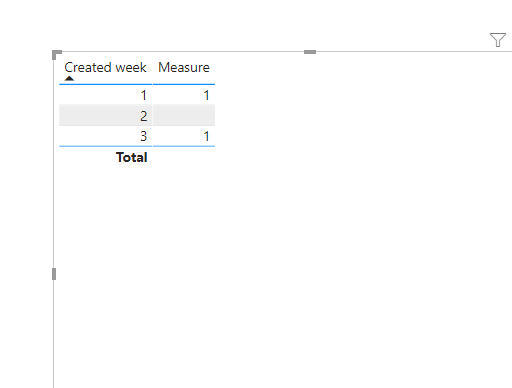Select Measure value in week 3 row
512x388 pixels.
[x=206, y=136]
